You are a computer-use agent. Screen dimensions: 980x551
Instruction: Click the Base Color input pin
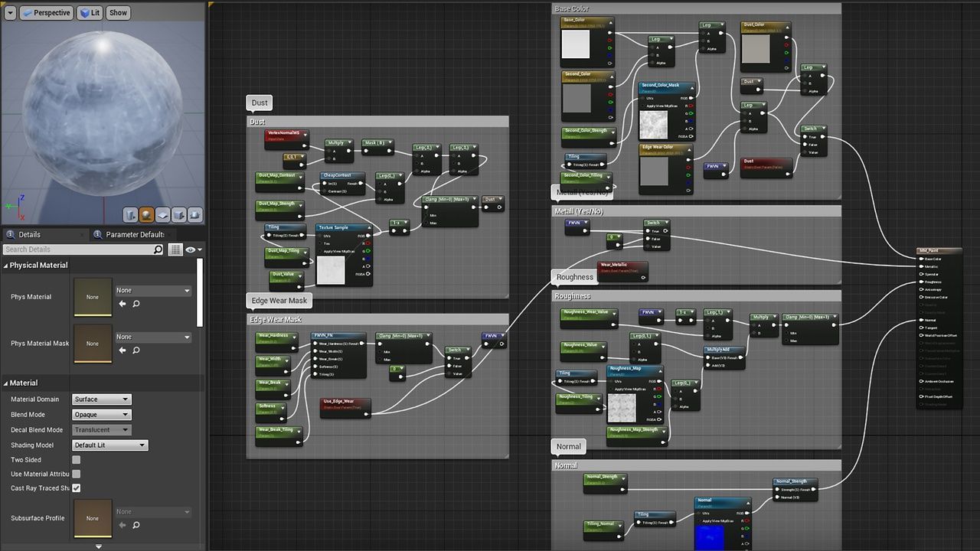921,259
